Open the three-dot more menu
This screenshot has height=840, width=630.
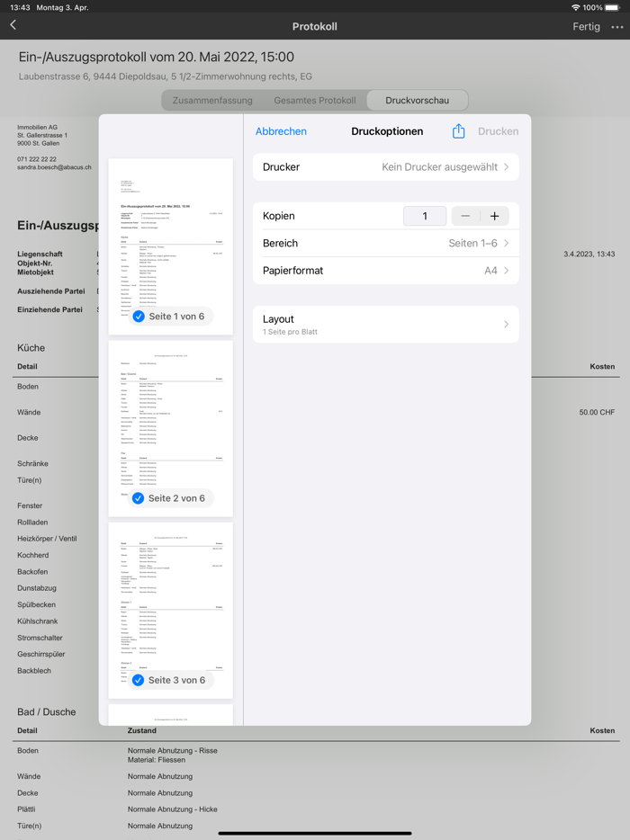point(617,27)
